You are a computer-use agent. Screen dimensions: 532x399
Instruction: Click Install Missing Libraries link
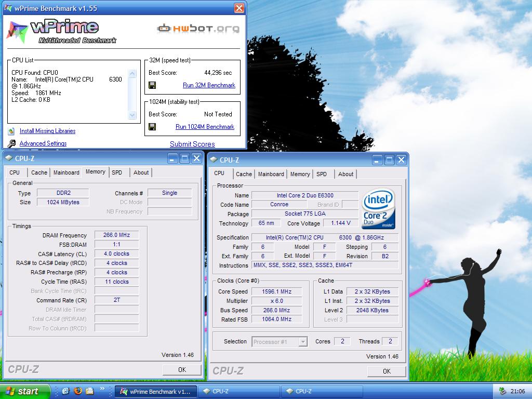point(47,131)
